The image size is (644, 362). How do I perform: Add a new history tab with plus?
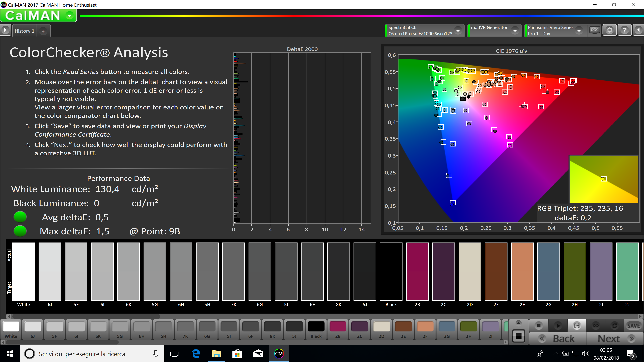[x=43, y=31]
